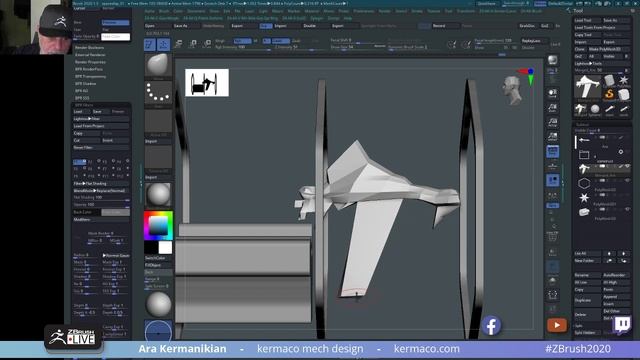The width and height of the screenshot is (640, 360).
Task: Toggle the Floor grid icon
Action: [553, 166]
